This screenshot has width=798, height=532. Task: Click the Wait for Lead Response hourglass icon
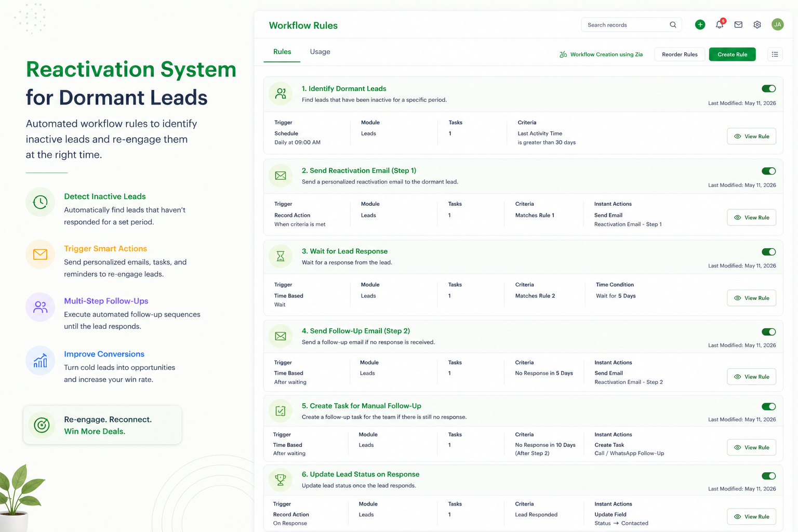tap(281, 256)
